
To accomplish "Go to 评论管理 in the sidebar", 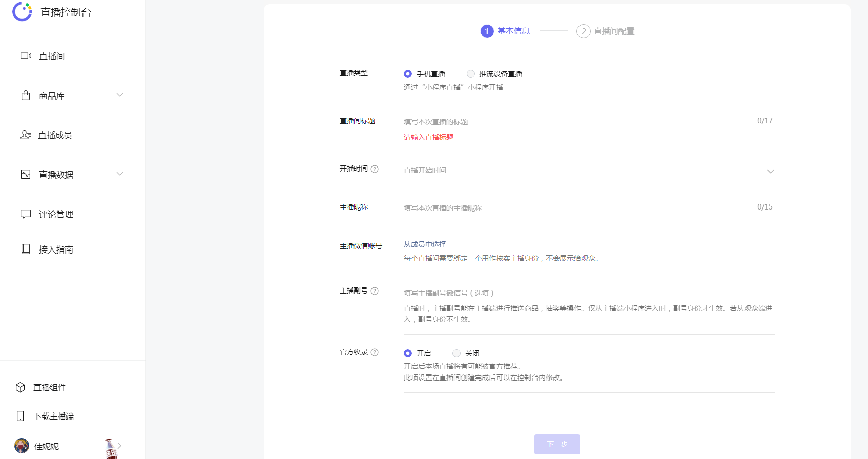I will [56, 214].
